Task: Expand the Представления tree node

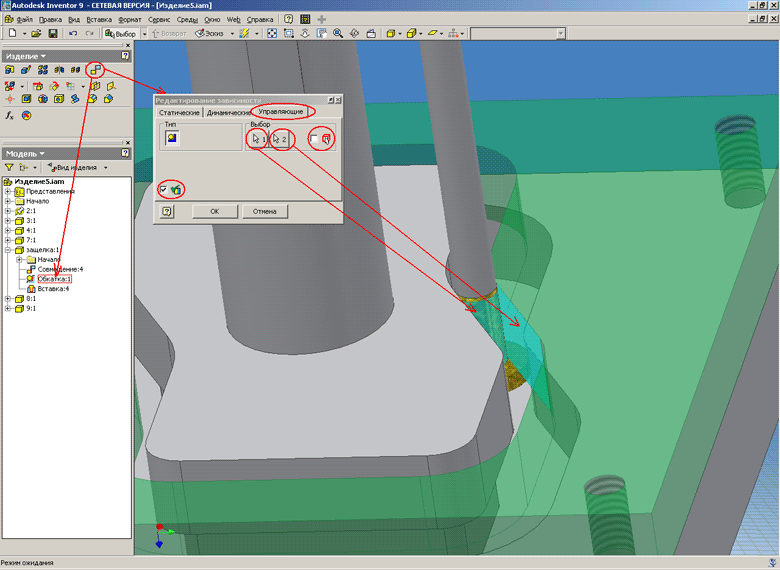Action: coord(7,191)
